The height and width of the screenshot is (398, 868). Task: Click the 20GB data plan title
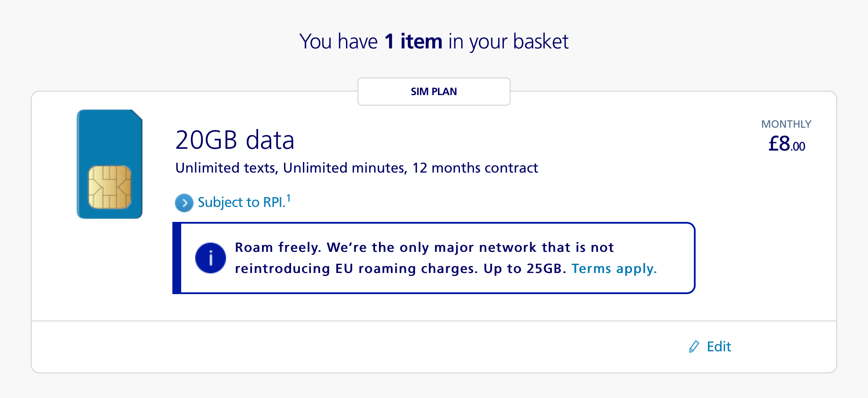coord(235,140)
